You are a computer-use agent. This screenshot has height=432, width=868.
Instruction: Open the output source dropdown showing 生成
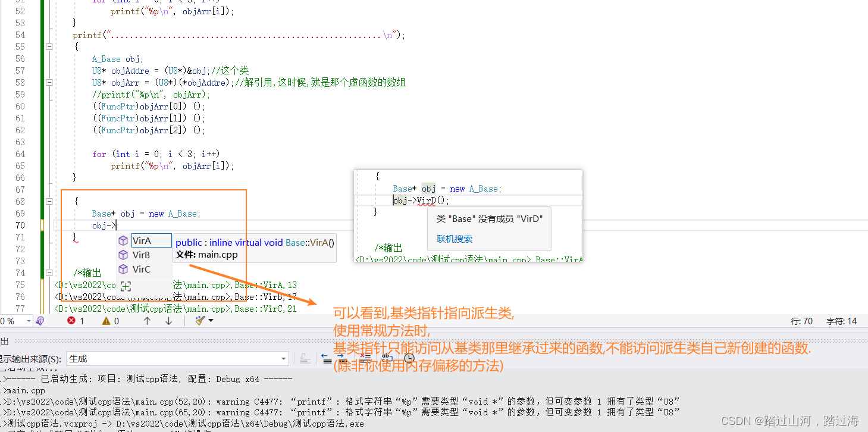click(x=177, y=359)
